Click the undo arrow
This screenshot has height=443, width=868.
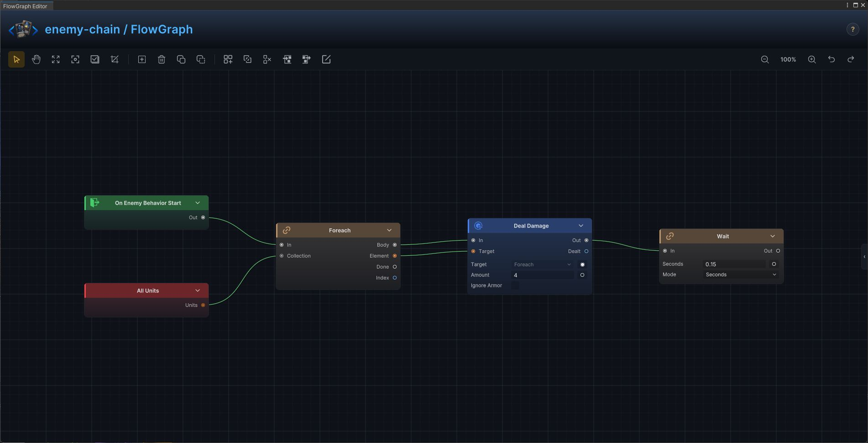tap(831, 59)
